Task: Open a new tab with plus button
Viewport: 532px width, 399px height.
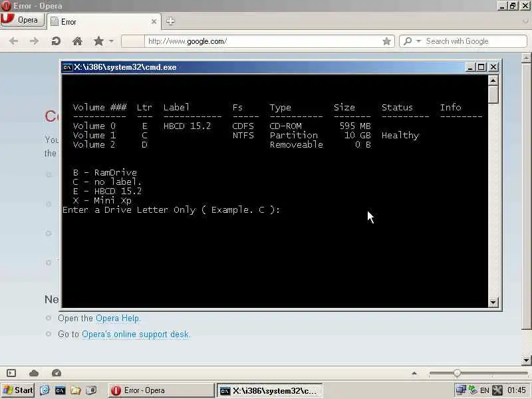Action: tap(170, 21)
